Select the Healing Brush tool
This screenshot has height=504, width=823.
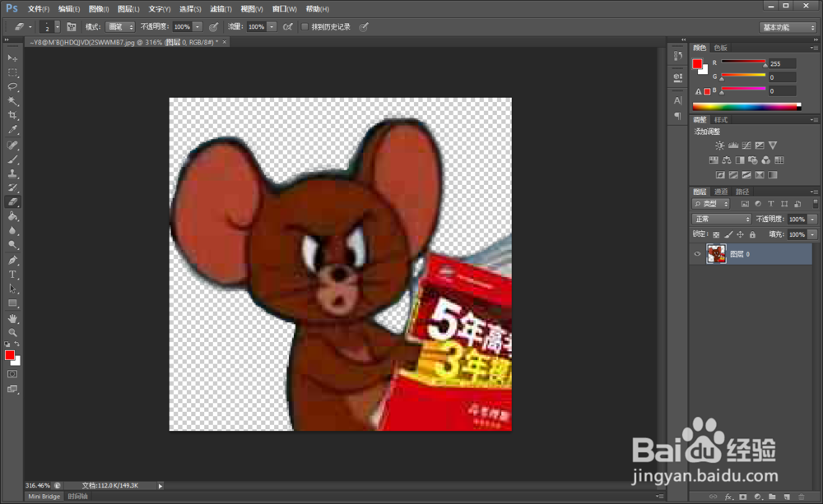[12, 146]
